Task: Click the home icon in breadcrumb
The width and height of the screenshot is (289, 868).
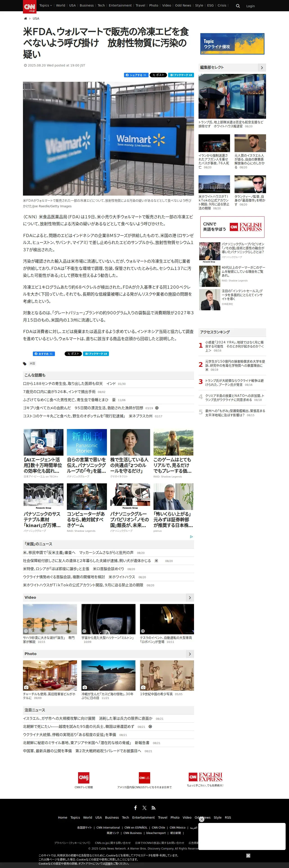Action: tap(26, 18)
